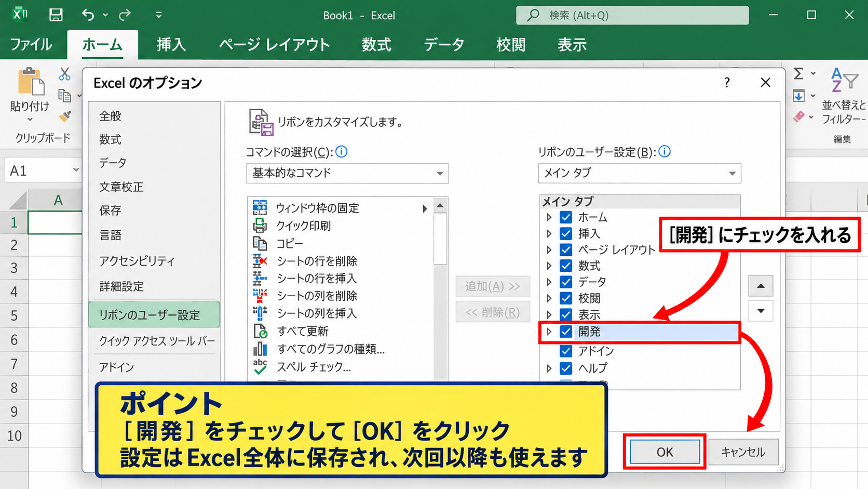Viewport: 868px width, 489px height.
Task: Select リボンのユーザー設定 in options sidebar
Action: pos(154,315)
